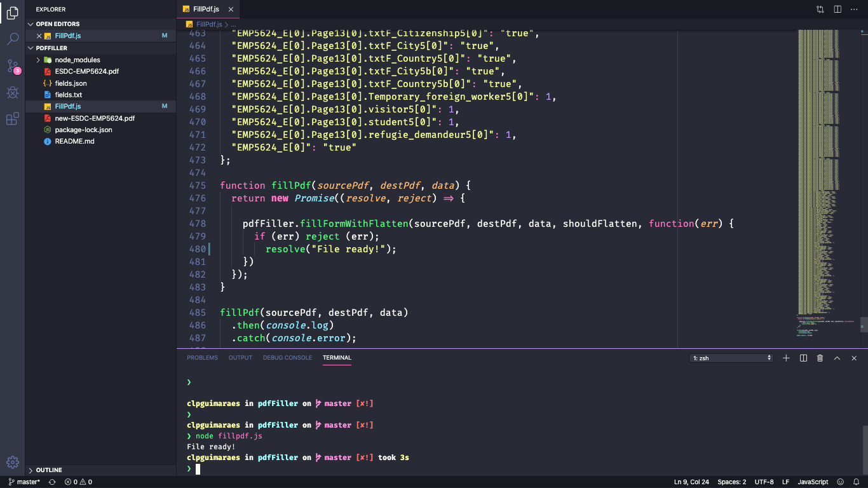The image size is (868, 488).
Task: Click the "node fillpdf.js" command in terminal
Action: pyautogui.click(x=229, y=436)
